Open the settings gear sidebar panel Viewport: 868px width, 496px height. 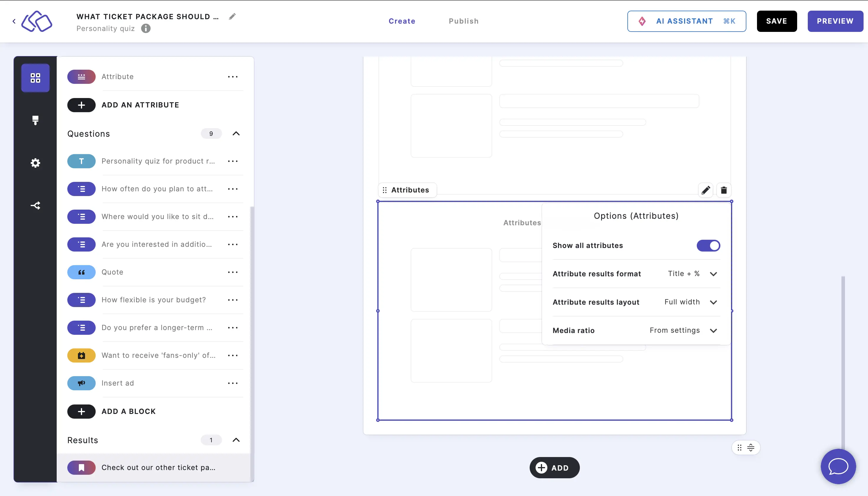pos(35,163)
